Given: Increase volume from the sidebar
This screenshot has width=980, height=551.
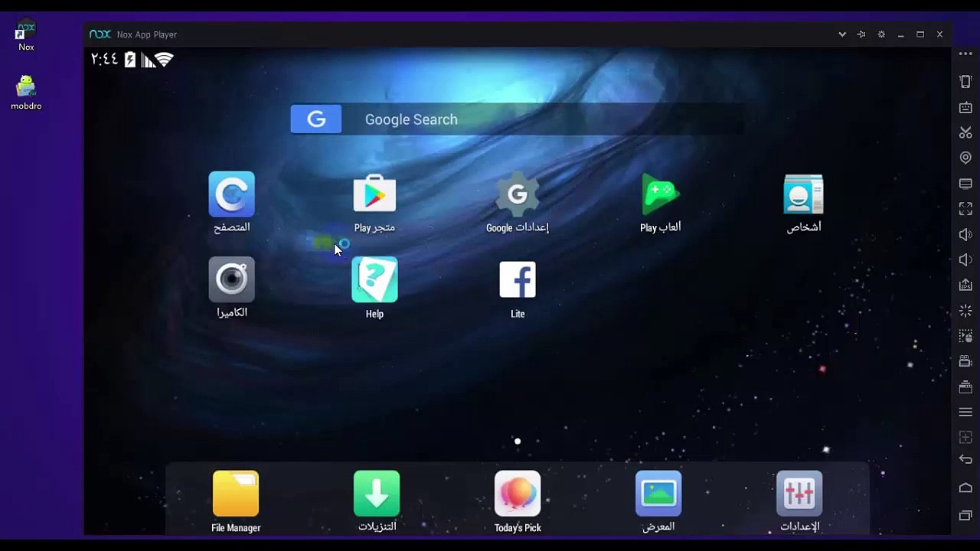Looking at the screenshot, I should coord(965,234).
